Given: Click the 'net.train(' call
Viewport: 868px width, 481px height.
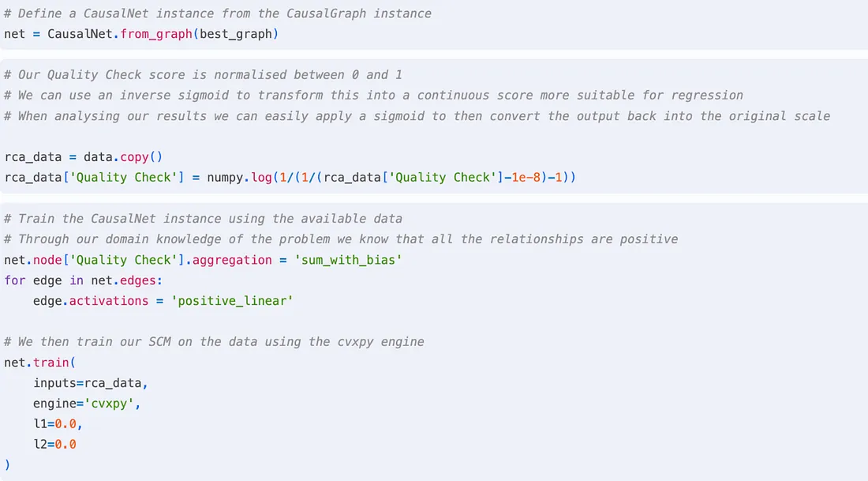Looking at the screenshot, I should [36, 362].
